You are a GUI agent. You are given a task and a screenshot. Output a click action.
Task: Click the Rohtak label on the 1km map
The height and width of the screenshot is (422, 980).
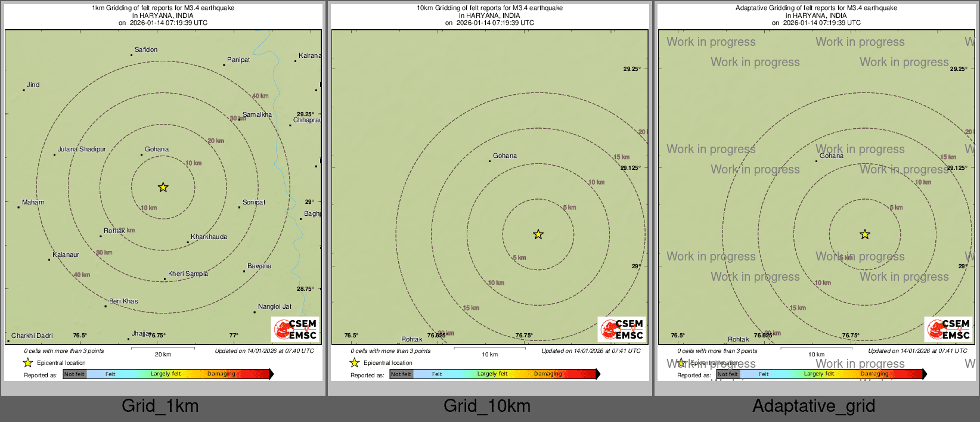[114, 231]
